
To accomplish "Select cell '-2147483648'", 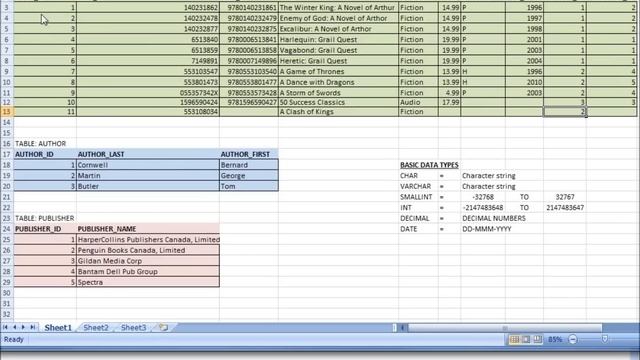I will tap(483, 208).
